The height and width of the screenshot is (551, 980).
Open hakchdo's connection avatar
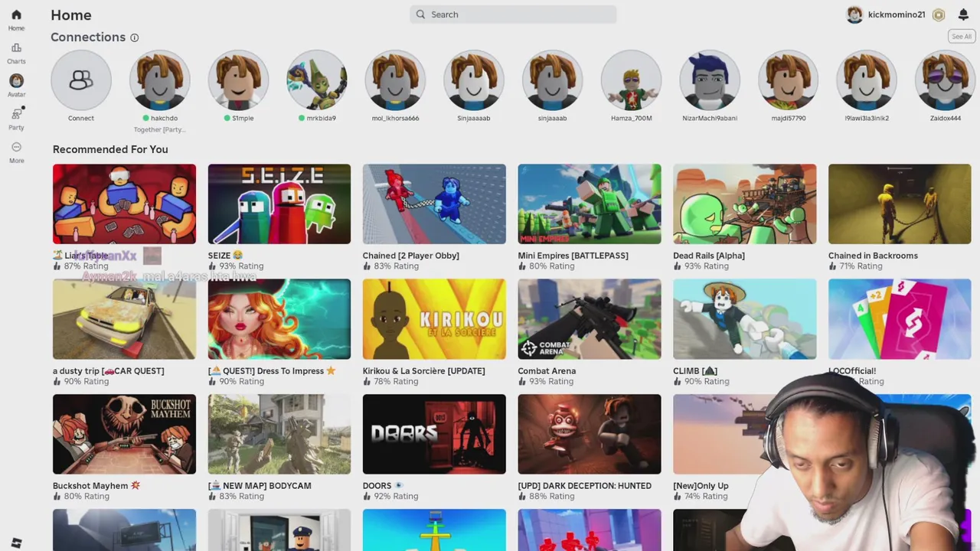coord(159,80)
